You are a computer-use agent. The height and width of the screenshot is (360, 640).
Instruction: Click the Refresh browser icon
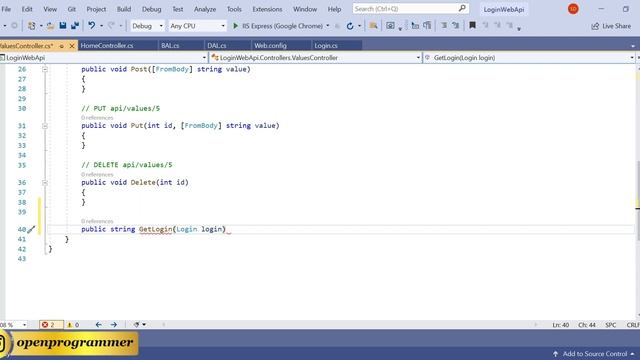(350, 26)
